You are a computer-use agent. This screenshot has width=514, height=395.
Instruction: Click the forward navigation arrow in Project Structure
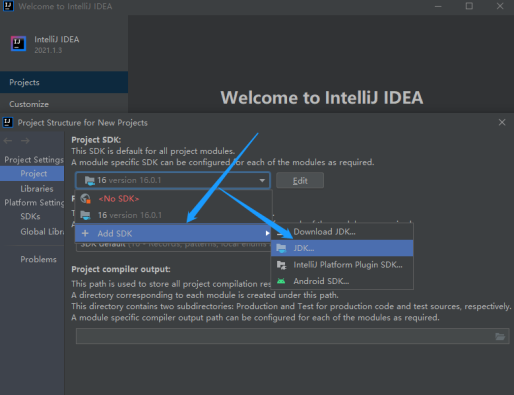(x=25, y=141)
